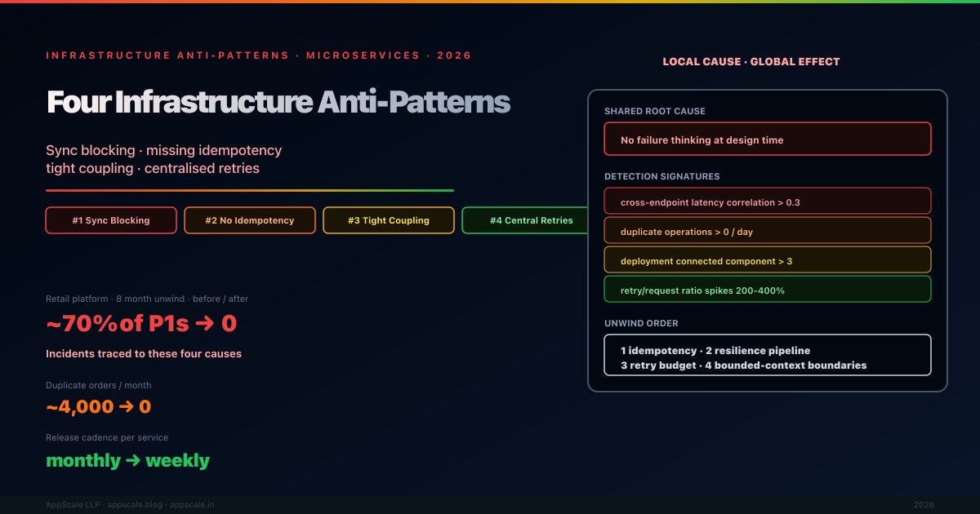
Task: Click the #1 Sync Blocking pill
Action: 111,220
